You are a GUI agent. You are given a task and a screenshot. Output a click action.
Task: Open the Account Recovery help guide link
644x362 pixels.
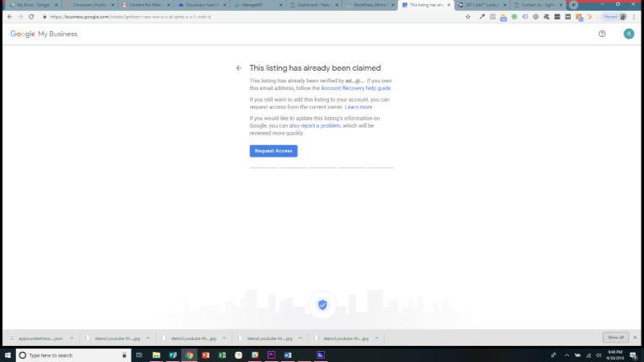click(356, 88)
